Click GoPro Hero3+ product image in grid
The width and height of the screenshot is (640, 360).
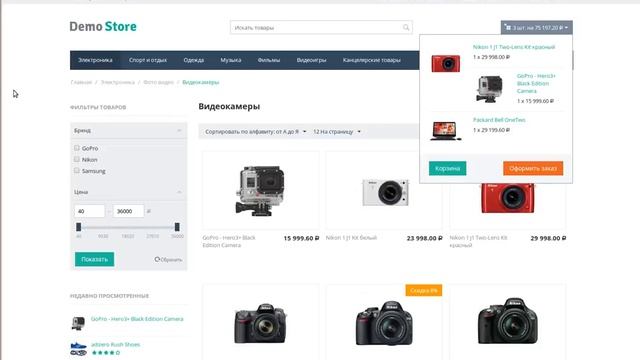point(260,191)
